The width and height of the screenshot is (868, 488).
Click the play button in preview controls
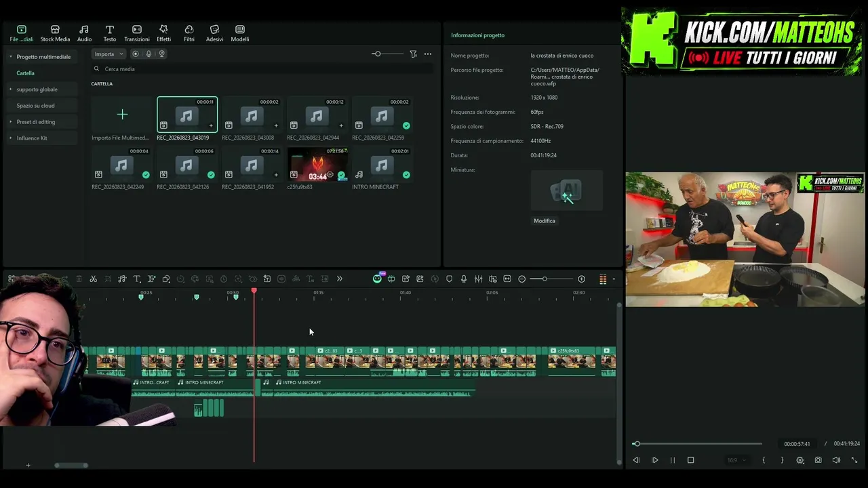tap(655, 460)
